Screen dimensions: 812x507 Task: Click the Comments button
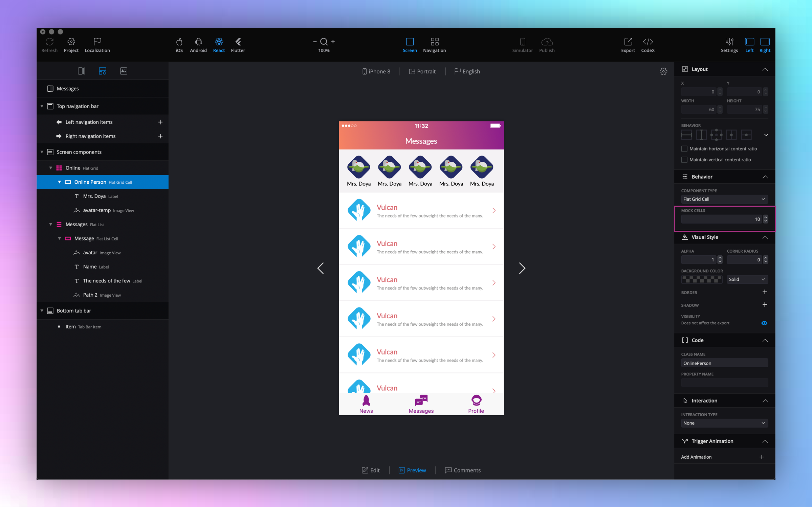[463, 470]
